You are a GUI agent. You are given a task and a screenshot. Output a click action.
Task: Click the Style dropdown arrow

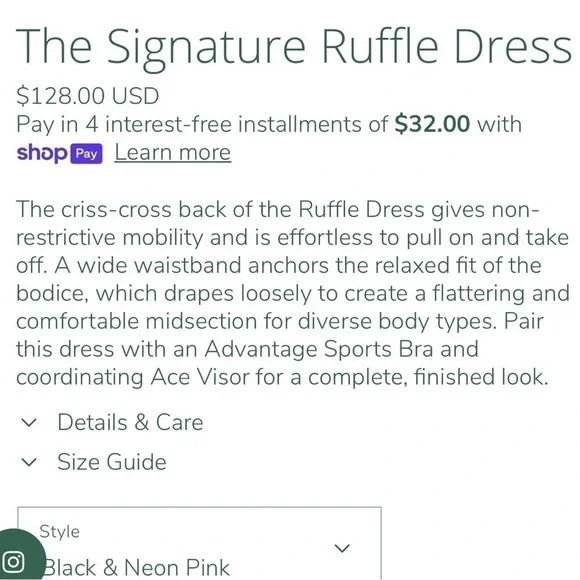point(342,548)
